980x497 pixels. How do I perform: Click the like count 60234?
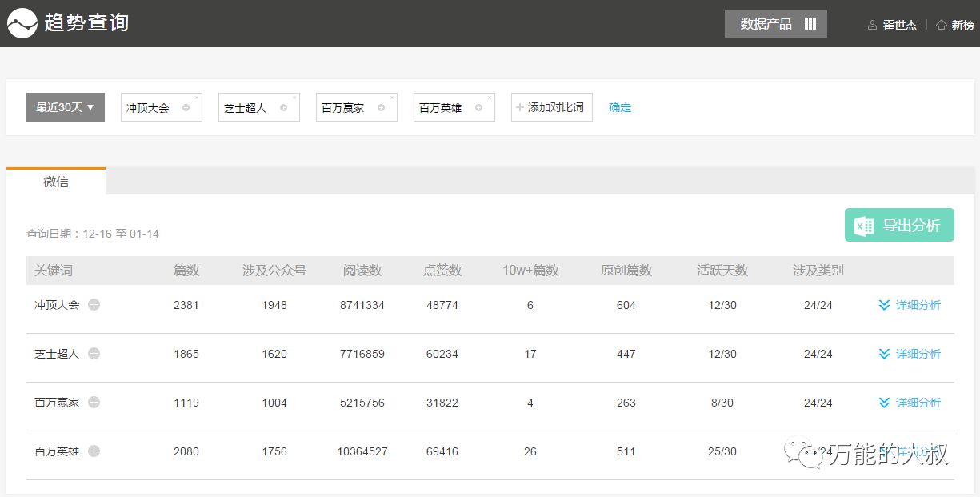tap(442, 354)
